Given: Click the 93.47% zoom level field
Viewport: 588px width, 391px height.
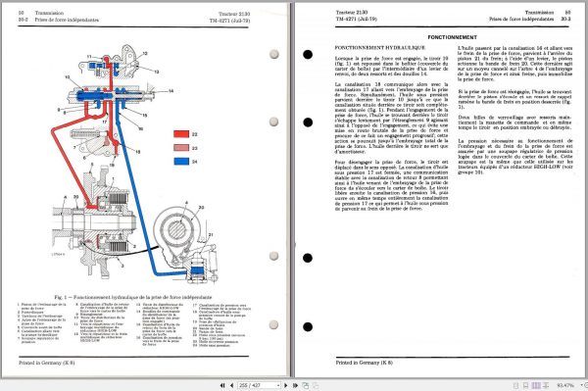Looking at the screenshot, I should (x=565, y=386).
